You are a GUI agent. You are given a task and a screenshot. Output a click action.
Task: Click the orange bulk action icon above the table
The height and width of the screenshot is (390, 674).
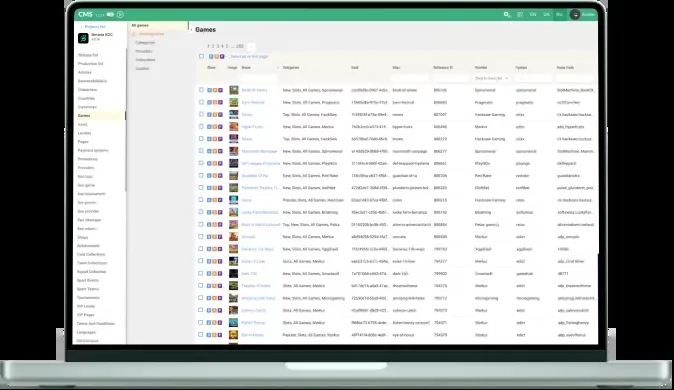pos(217,56)
